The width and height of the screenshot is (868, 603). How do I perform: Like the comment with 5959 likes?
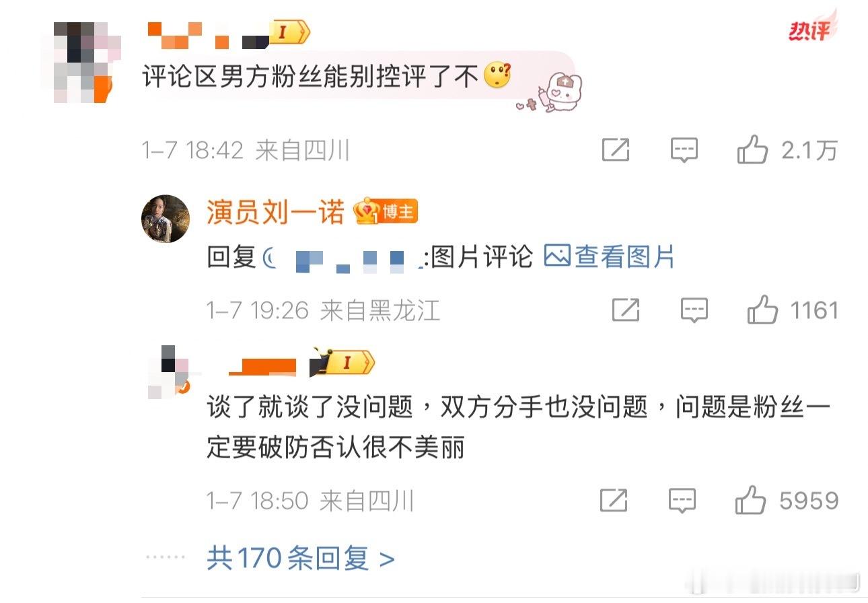pyautogui.click(x=751, y=501)
